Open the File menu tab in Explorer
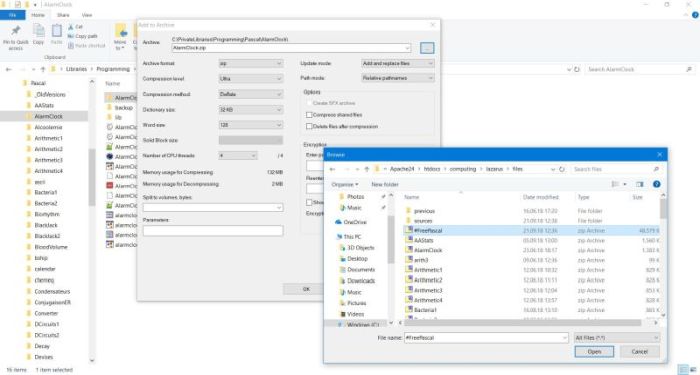700x375 pixels. point(12,15)
